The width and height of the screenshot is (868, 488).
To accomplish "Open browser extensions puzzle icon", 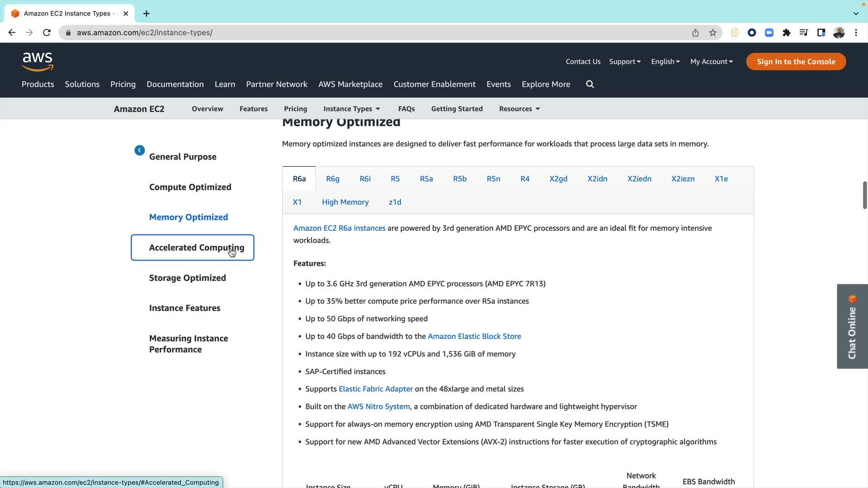I will [787, 33].
